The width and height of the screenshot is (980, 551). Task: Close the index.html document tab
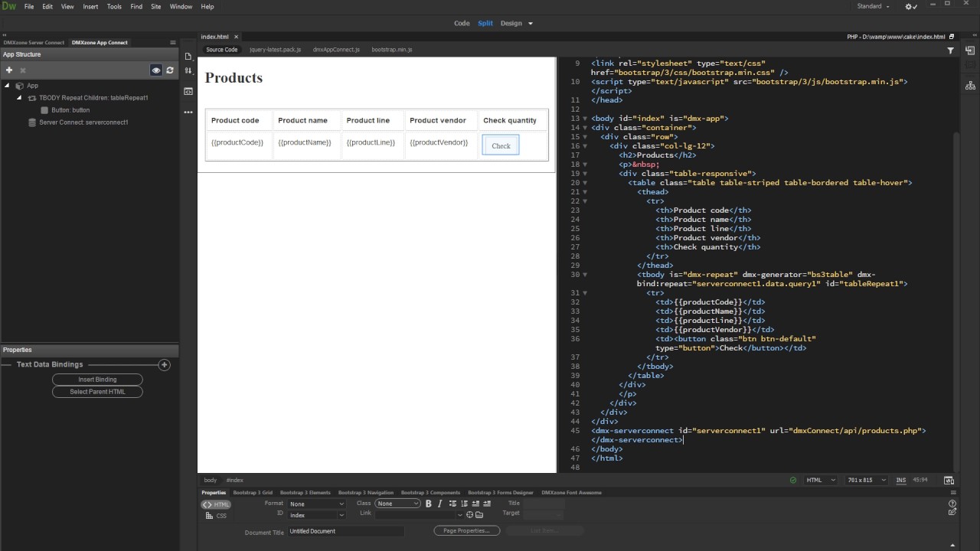237,37
